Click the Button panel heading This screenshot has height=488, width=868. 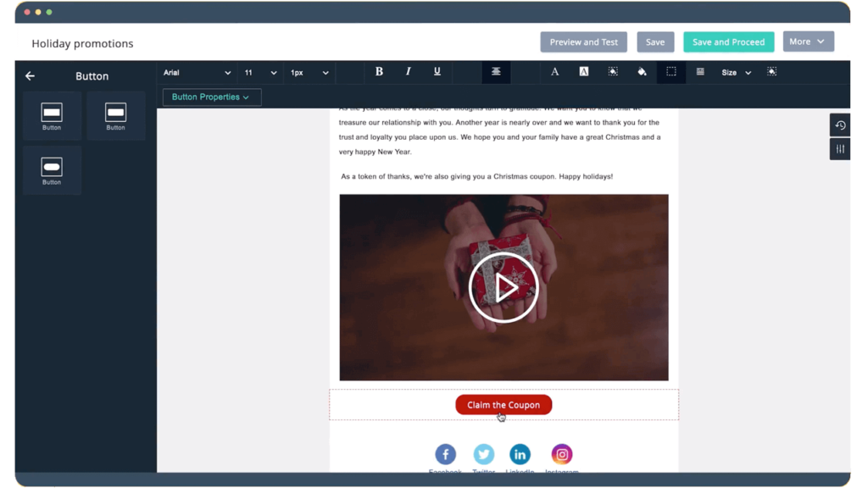click(92, 76)
